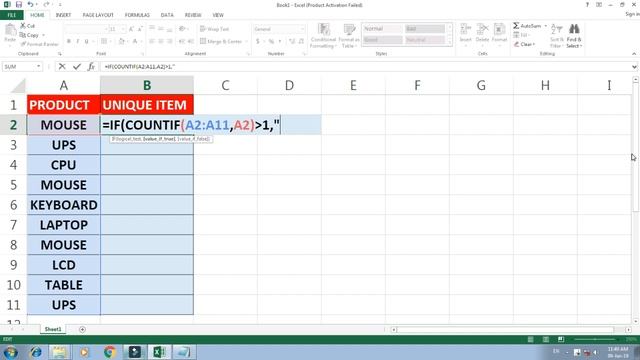Screen dimensions: 640x360
Task: Switch to the FORMULAS tab
Action: click(137, 15)
